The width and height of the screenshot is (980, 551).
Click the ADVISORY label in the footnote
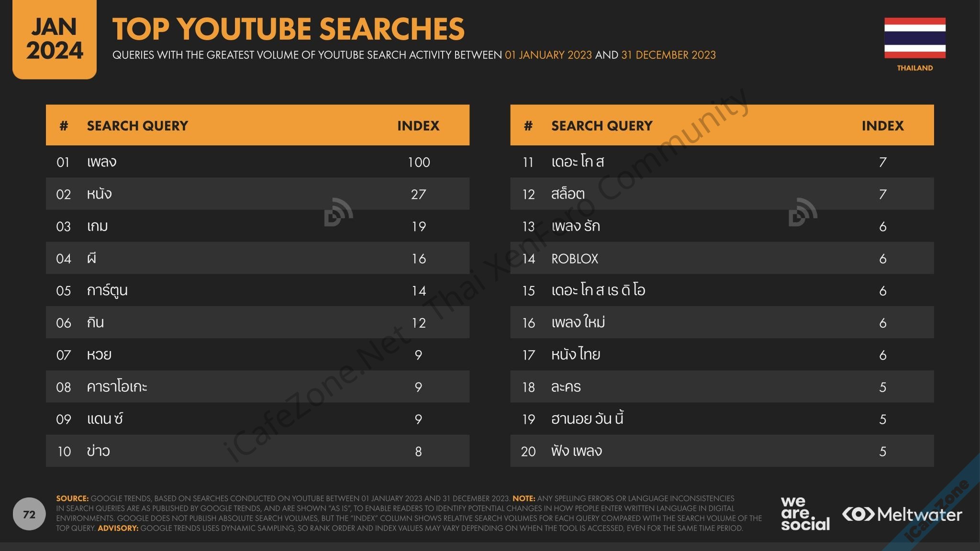118,529
